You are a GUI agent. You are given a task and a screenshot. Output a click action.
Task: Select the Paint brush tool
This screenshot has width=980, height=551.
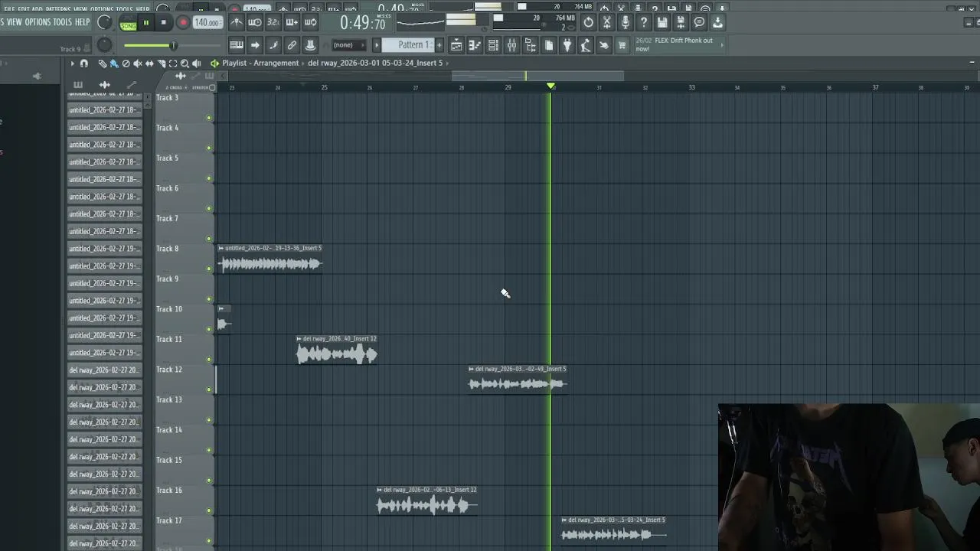click(x=113, y=64)
